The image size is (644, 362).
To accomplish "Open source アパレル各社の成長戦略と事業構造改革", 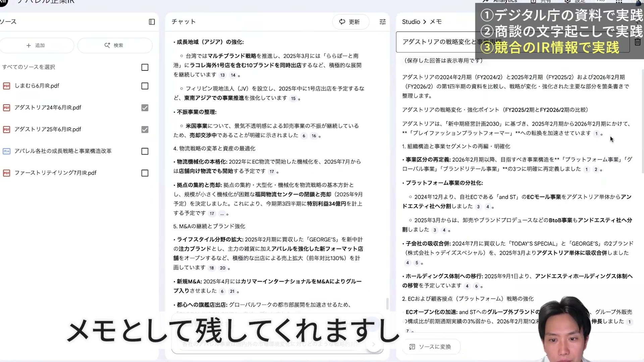I will click(x=63, y=151).
